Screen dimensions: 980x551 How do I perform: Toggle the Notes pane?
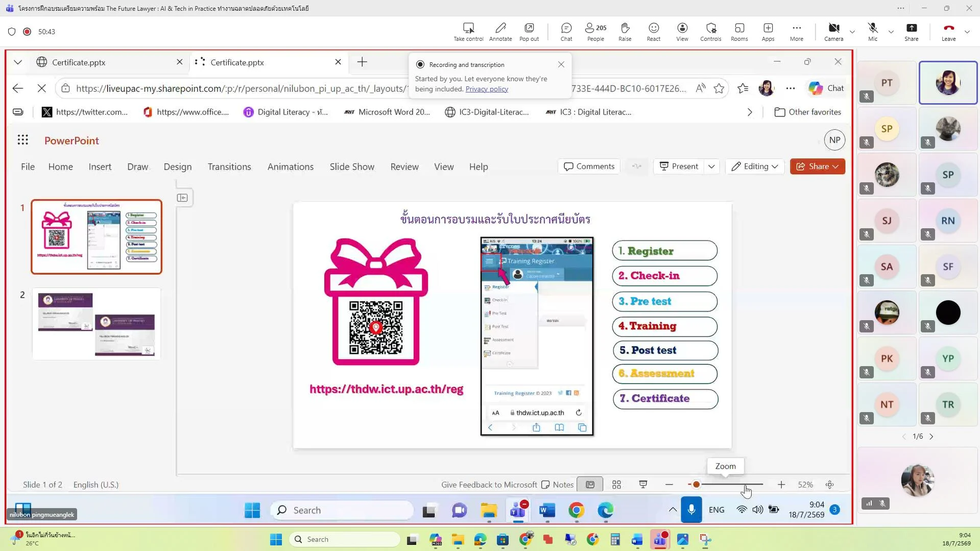557,485
